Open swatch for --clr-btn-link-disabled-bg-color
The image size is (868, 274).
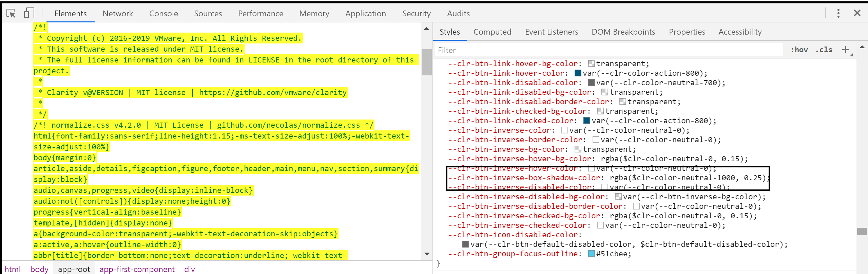point(604,92)
